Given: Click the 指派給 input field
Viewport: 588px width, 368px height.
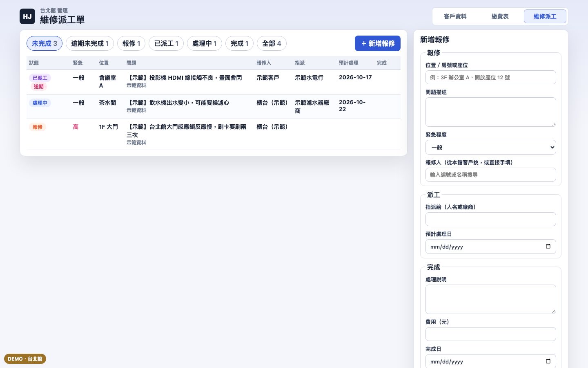Looking at the screenshot, I should [x=491, y=219].
